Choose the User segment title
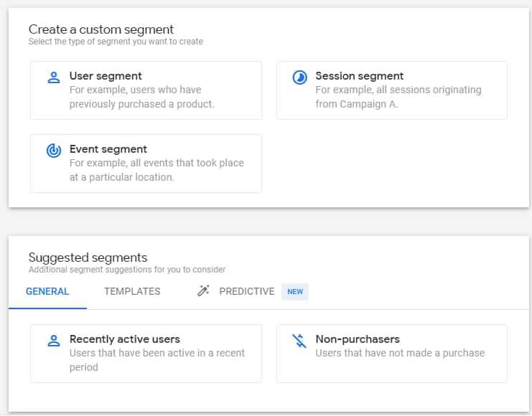The height and width of the screenshot is (416, 532). click(x=106, y=76)
